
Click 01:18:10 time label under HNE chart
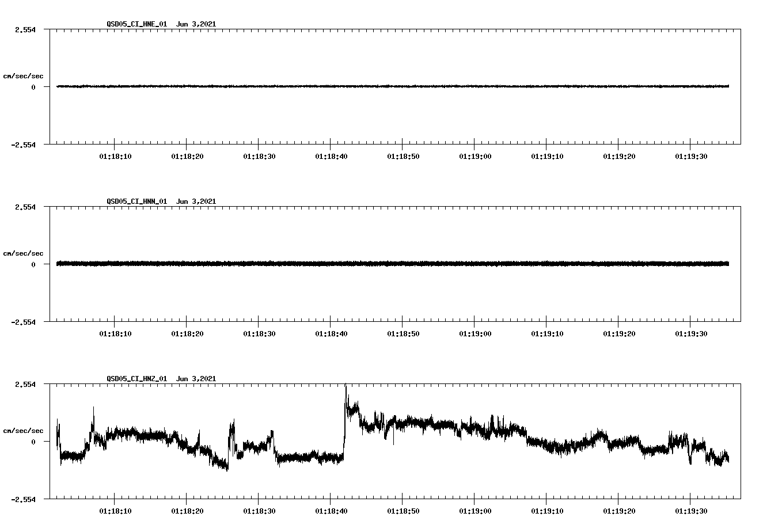tap(115, 156)
